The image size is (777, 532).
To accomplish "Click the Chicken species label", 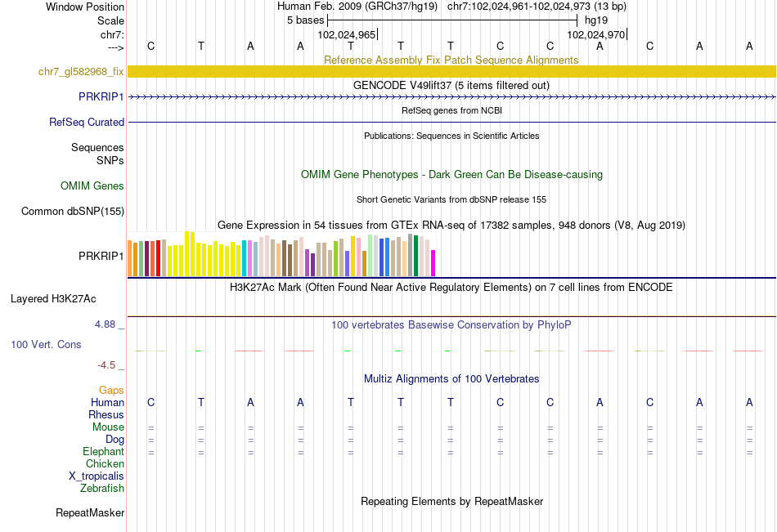I will click(105, 463).
